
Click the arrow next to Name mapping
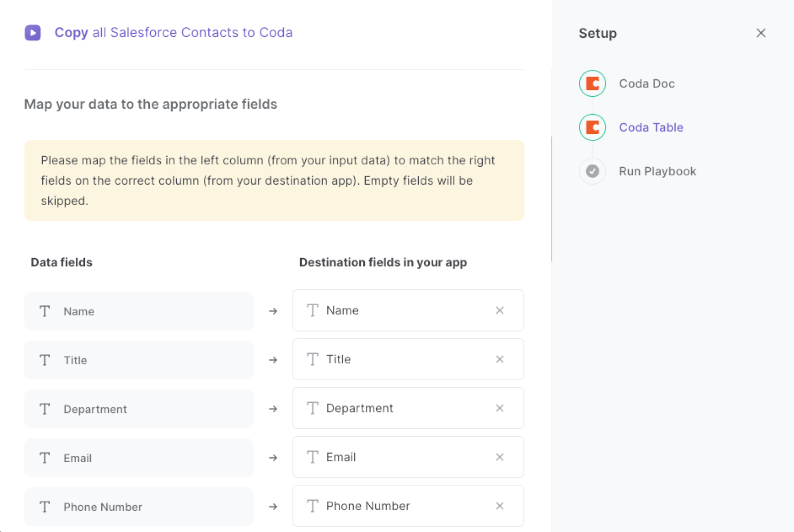273,311
